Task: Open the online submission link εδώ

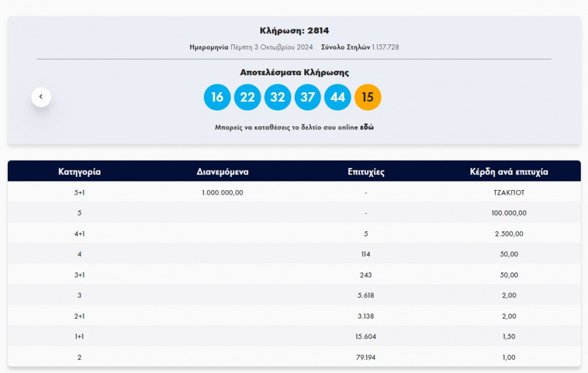Action: 367,127
